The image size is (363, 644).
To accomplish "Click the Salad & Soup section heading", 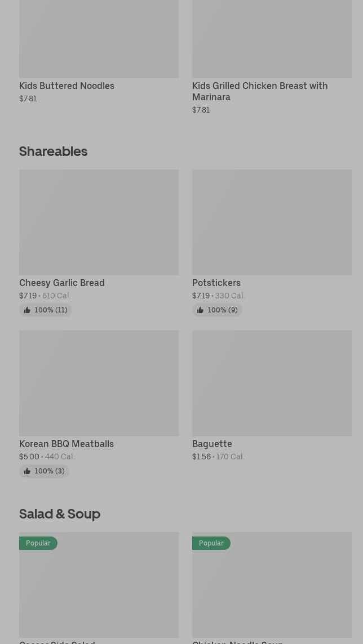I will click(x=60, y=514).
